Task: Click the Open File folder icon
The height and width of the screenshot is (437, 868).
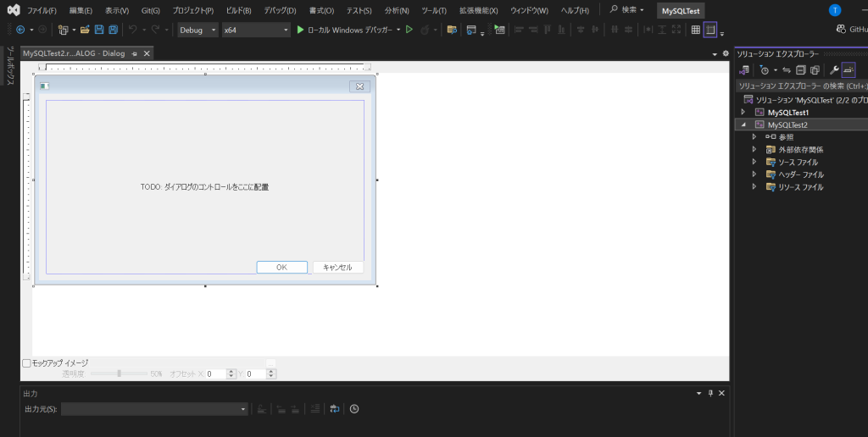Action: pyautogui.click(x=85, y=30)
